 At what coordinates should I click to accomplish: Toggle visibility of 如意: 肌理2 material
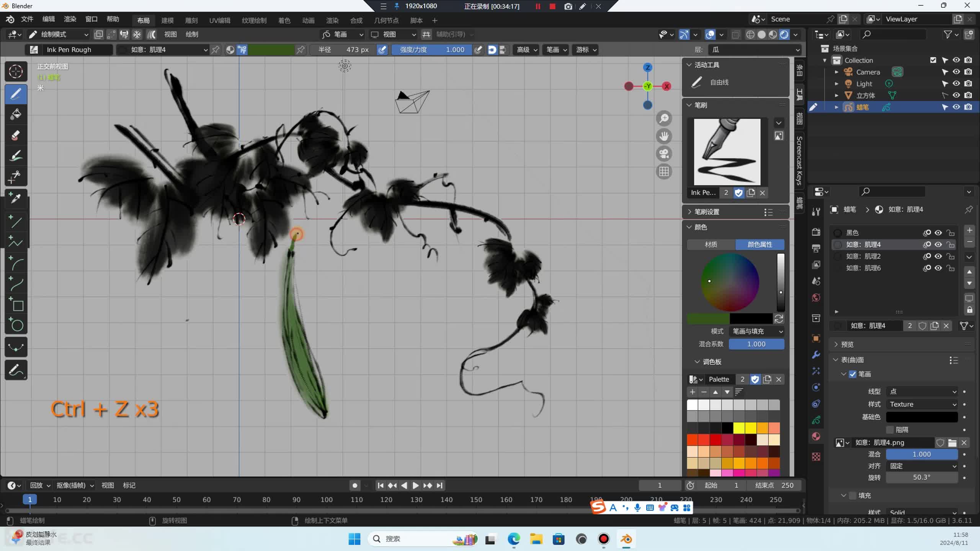(938, 256)
